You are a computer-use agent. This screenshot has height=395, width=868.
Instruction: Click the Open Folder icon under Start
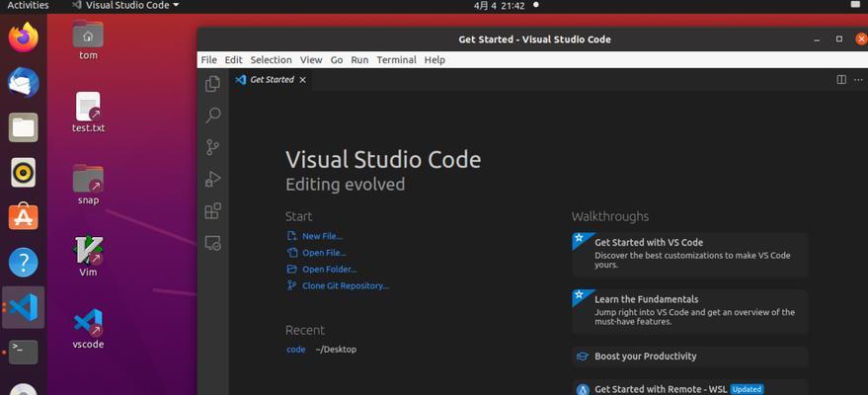click(291, 270)
